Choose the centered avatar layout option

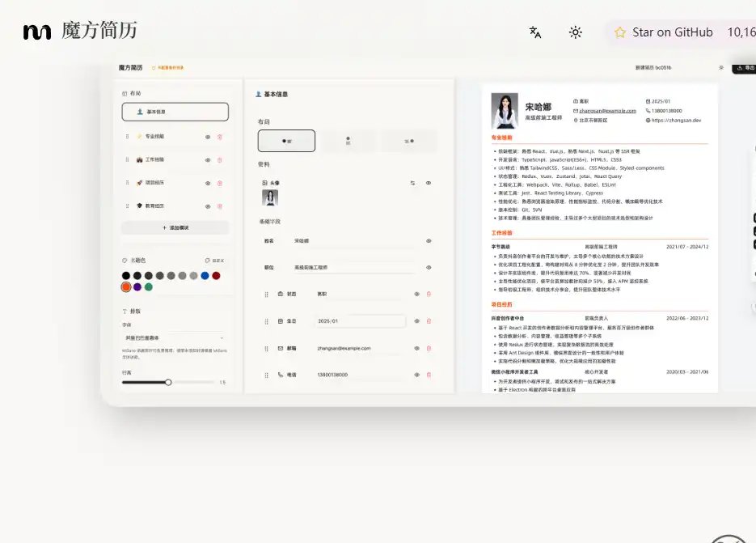coord(348,141)
